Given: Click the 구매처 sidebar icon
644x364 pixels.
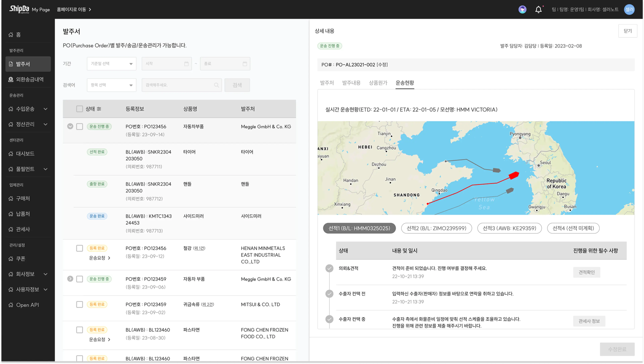Looking at the screenshot, I should (11, 198).
